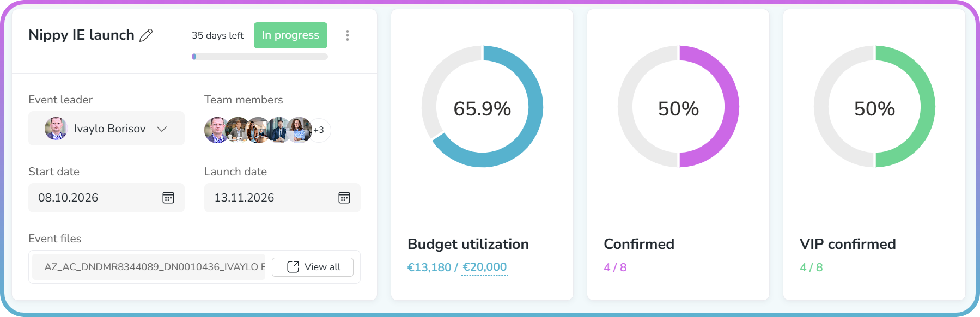Image resolution: width=980 pixels, height=317 pixels.
Task: Click the 08.10.2026 start date field
Action: click(106, 198)
